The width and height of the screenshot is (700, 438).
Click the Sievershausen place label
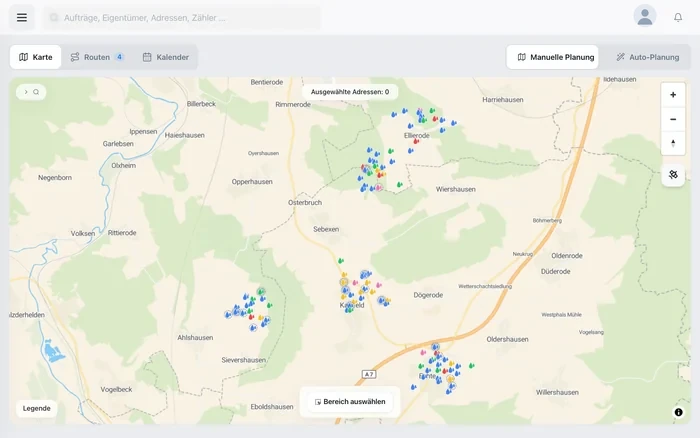tap(244, 360)
